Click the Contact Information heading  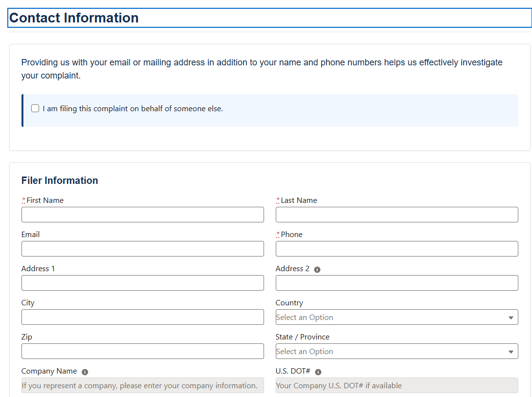point(74,18)
